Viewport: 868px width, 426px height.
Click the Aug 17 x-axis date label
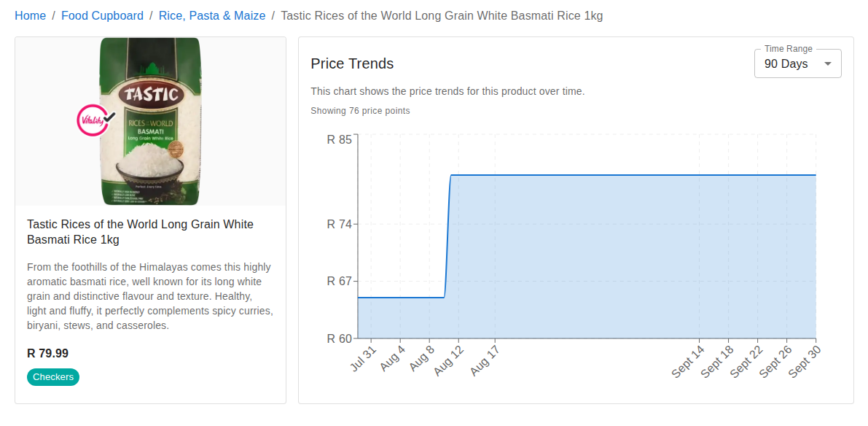pyautogui.click(x=485, y=360)
